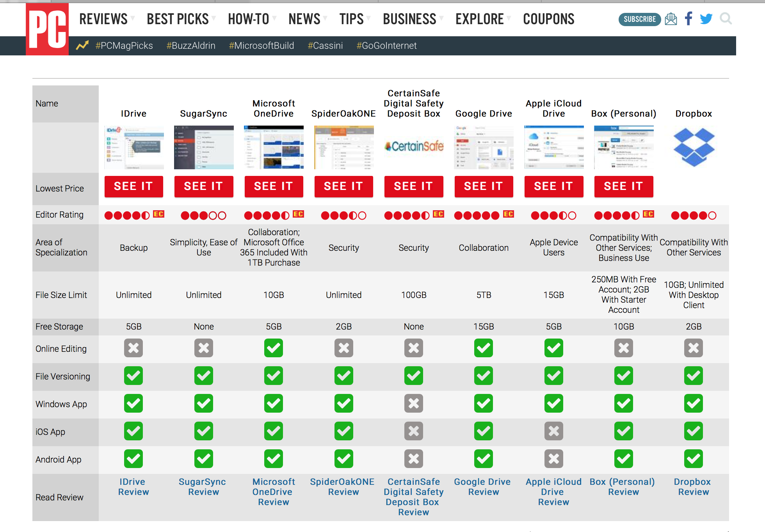Screen dimensions: 765x532
Task: Click Dropbox Android App checkmark
Action: point(694,459)
